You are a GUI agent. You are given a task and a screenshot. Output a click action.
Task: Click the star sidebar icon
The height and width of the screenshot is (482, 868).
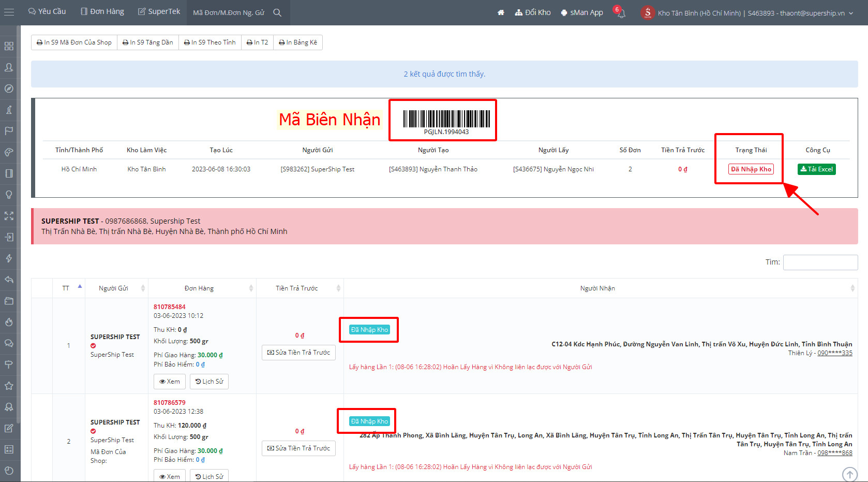[9, 386]
